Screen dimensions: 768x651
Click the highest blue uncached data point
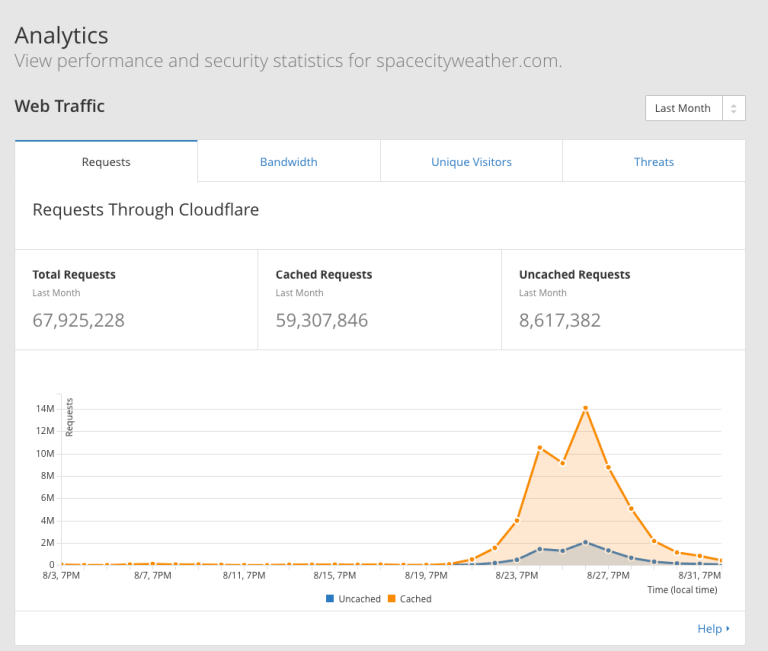pyautogui.click(x=585, y=542)
